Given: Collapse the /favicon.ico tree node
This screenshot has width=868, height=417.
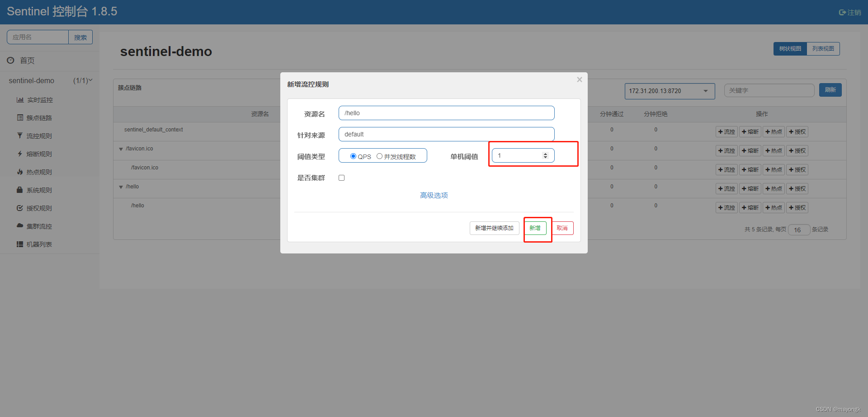Looking at the screenshot, I should tap(121, 149).
